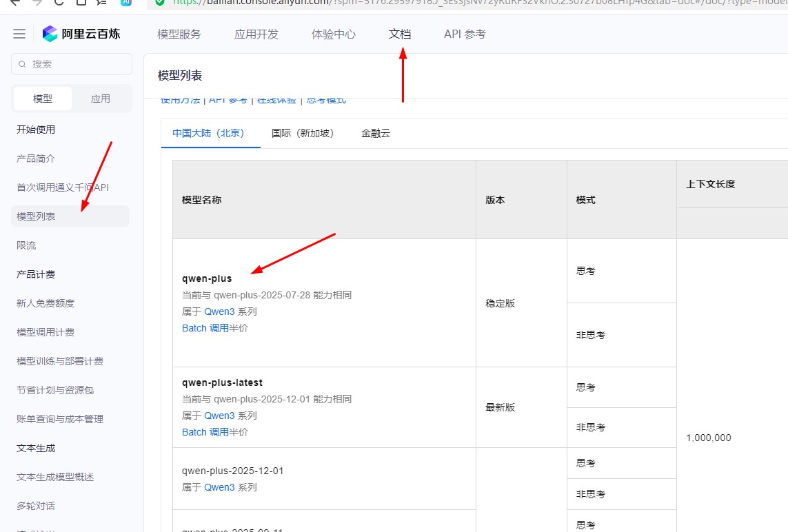Viewport: 788px width, 532px height.
Task: Open the Batch 调用 link under qwen-plus
Action: pos(205,328)
